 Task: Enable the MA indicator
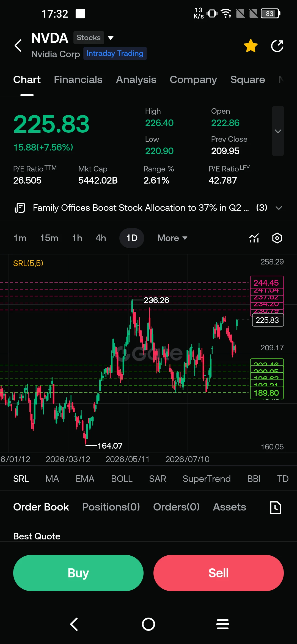52,479
